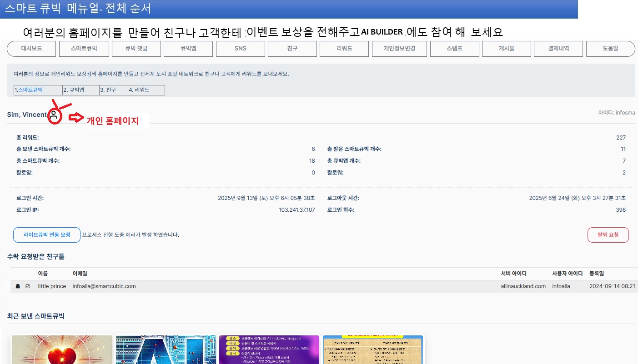The image size is (638, 364).
Task: Click the 최근 보낸 스마트큐빅 heading
Action: [36, 316]
